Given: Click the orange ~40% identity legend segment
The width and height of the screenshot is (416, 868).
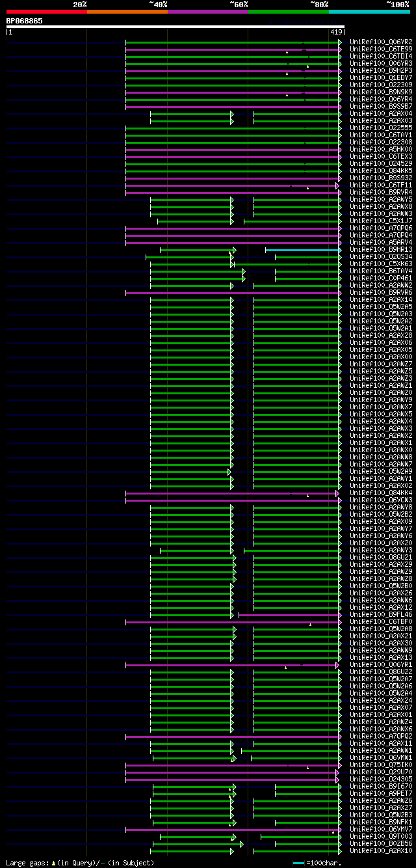Looking at the screenshot, I should [127, 11].
